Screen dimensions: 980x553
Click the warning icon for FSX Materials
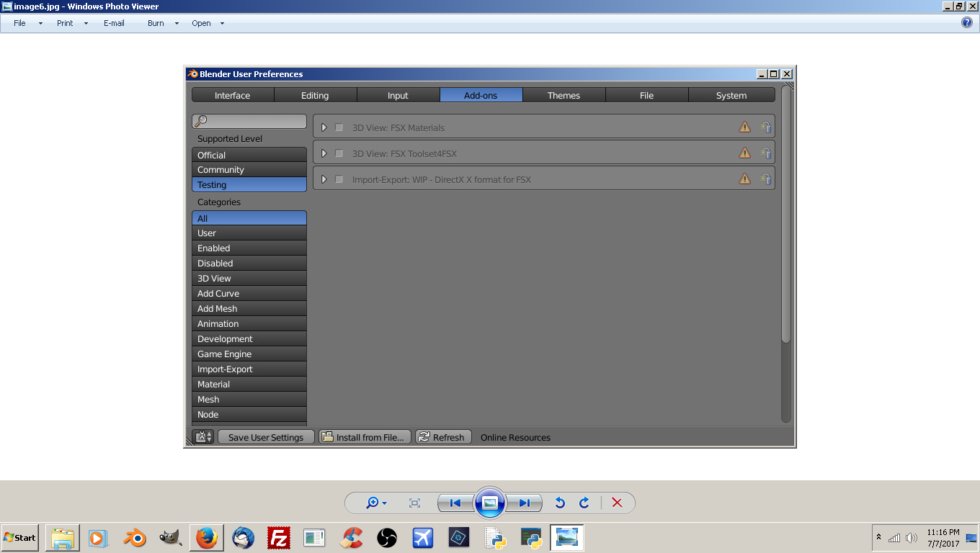point(745,127)
